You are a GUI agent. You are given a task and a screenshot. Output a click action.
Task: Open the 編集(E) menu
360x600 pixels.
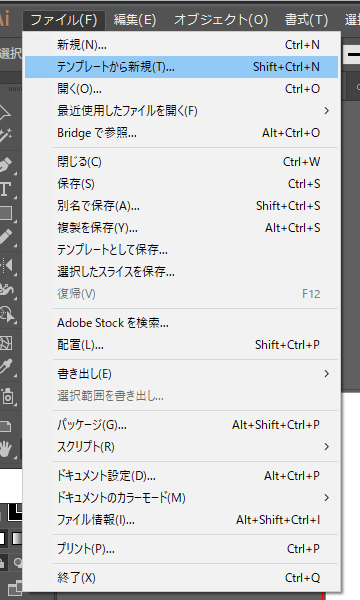tap(135, 20)
